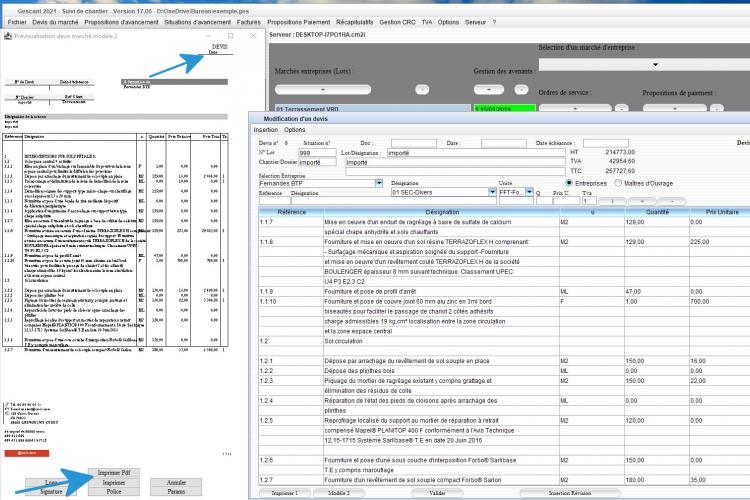Open the Factures menu
This screenshot has height=500, width=750.
[x=249, y=22]
